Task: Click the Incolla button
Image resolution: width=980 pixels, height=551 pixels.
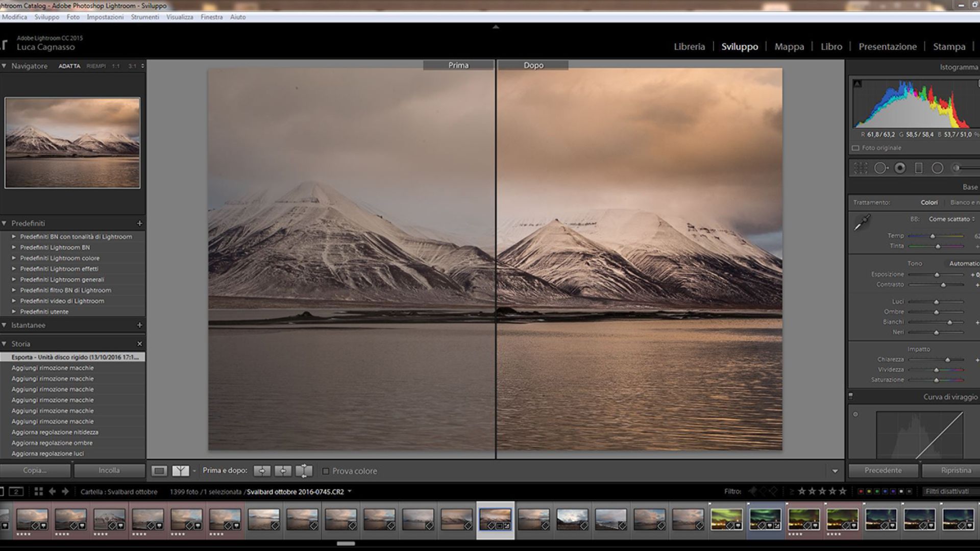Action: 109,470
